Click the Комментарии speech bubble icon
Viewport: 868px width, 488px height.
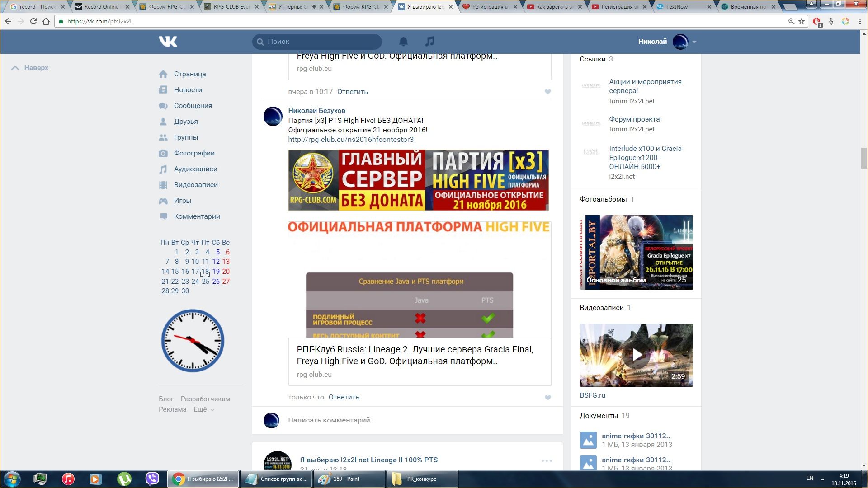pos(163,216)
